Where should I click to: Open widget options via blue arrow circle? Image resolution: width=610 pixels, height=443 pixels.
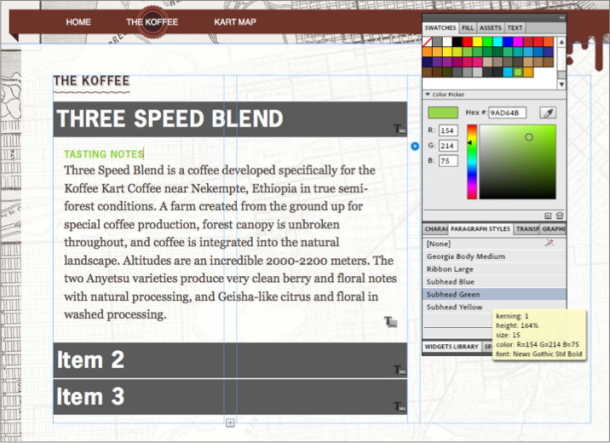tap(415, 146)
